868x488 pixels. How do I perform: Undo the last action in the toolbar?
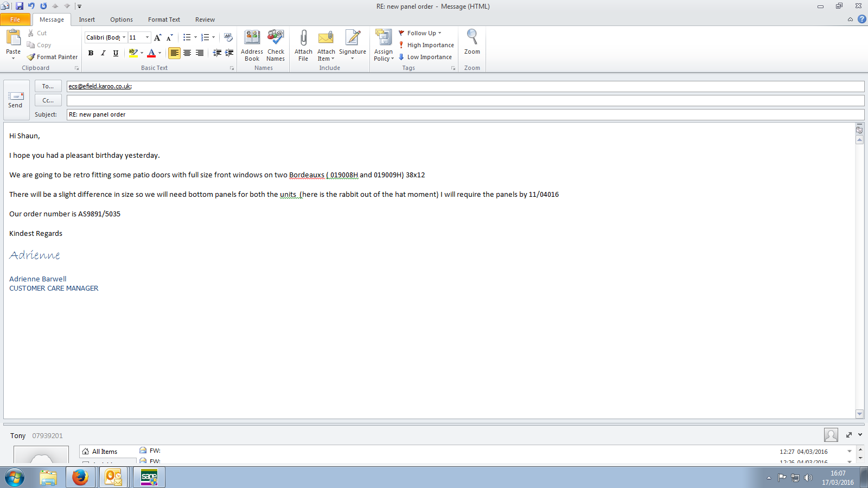(x=31, y=6)
